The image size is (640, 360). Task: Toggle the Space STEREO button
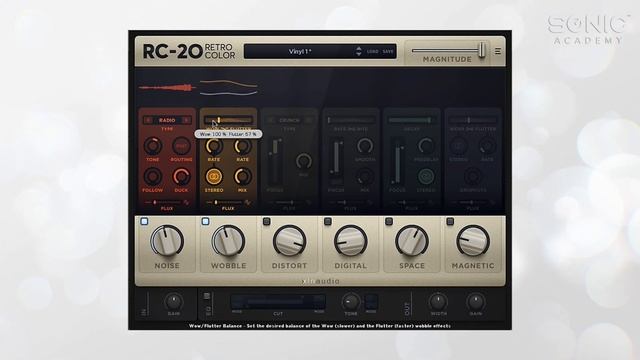[426, 177]
